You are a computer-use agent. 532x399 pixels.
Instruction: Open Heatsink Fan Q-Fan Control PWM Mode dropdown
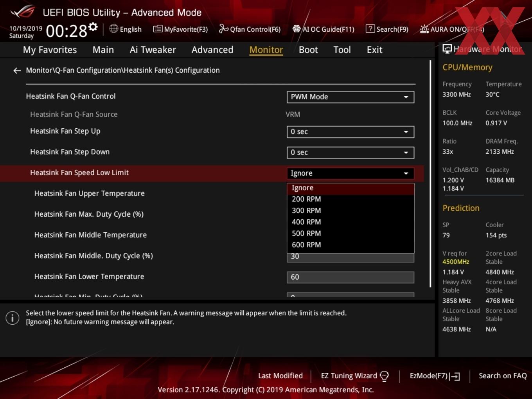tap(350, 97)
